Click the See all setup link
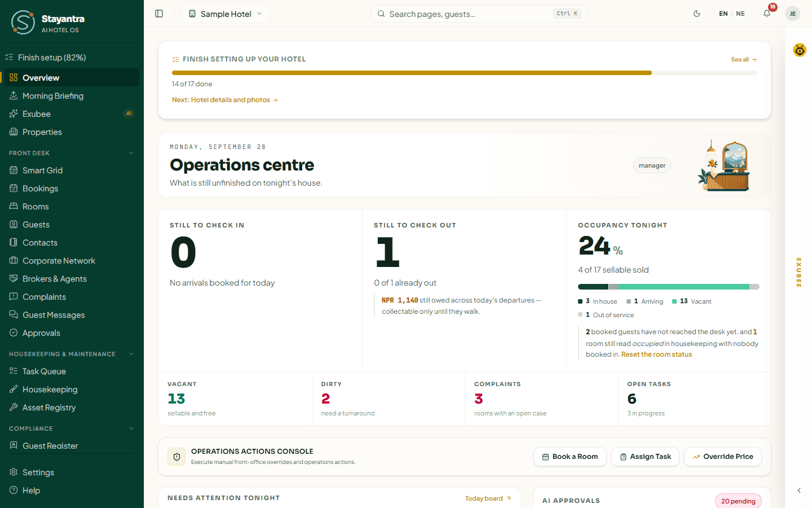 [x=744, y=59]
